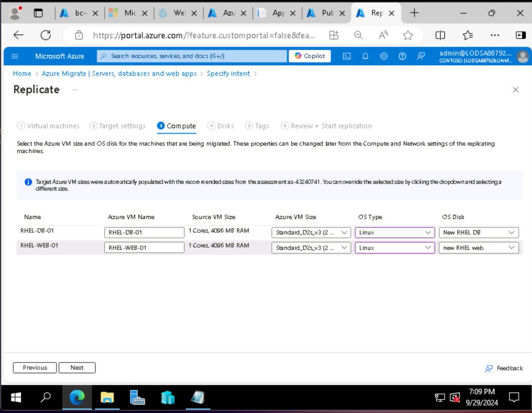Open the Azure help question mark
Viewport: 532px width, 413px height.
tap(402, 56)
